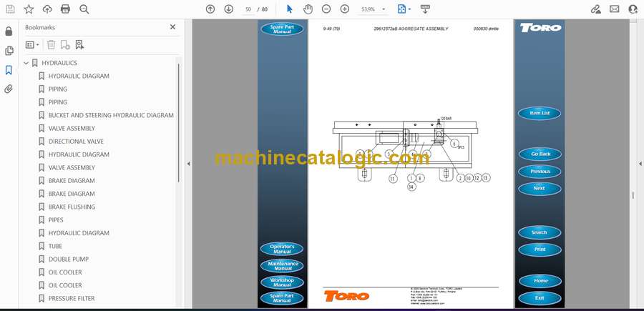Select the TUBE bookmark

55,246
